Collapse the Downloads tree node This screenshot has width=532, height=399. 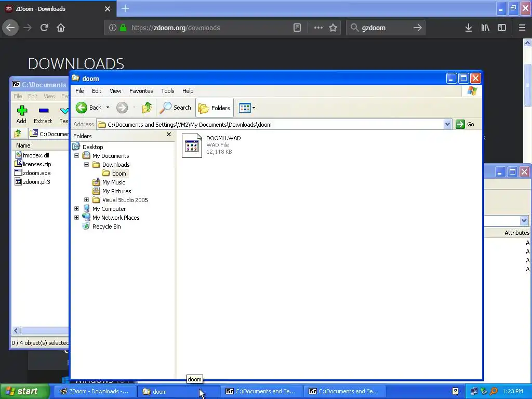pos(87,165)
